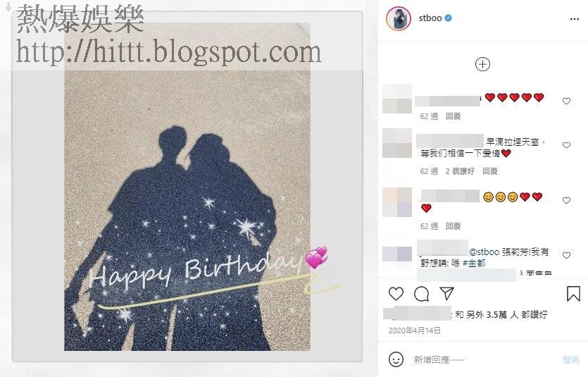588x377 pixels.
Task: Click the heart icon to like the post
Action: coord(396,294)
